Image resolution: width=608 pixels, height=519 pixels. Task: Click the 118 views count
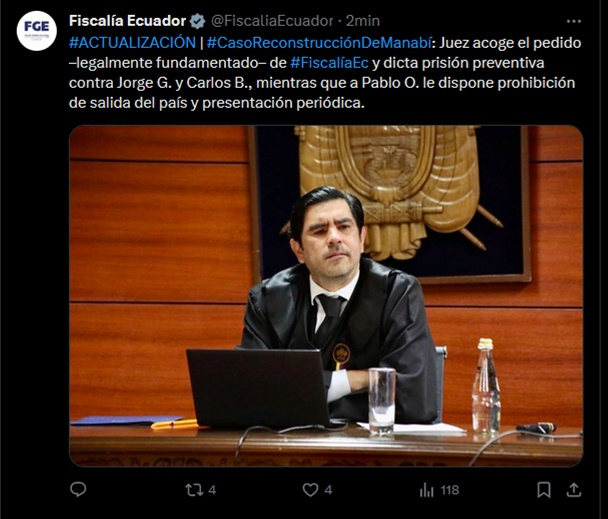449,490
